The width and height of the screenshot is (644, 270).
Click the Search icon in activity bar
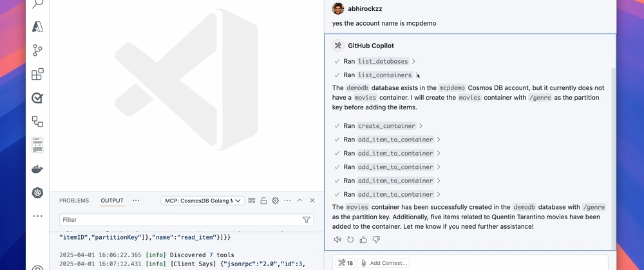click(37, 4)
